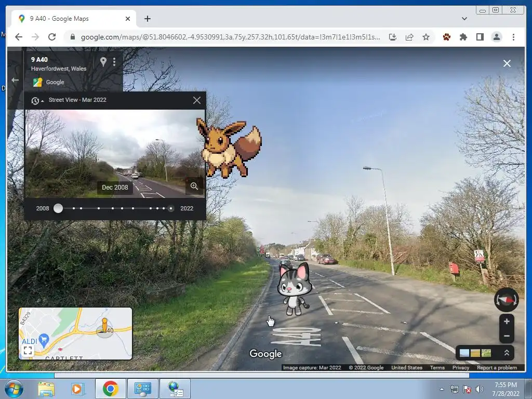This screenshot has width=532, height=399.
Task: Open a new browser tab
Action: 147,19
